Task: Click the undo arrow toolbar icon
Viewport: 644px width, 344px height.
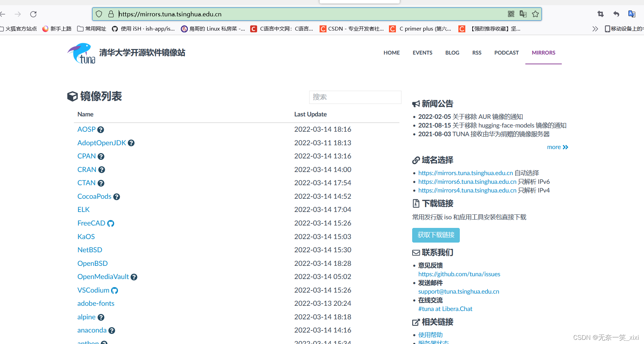Action: point(616,14)
